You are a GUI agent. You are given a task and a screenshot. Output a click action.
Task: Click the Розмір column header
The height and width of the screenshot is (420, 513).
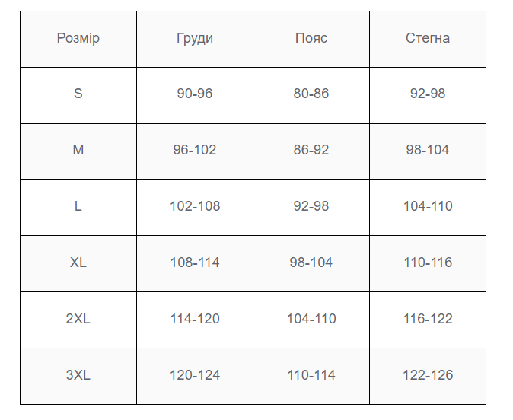[78, 38]
